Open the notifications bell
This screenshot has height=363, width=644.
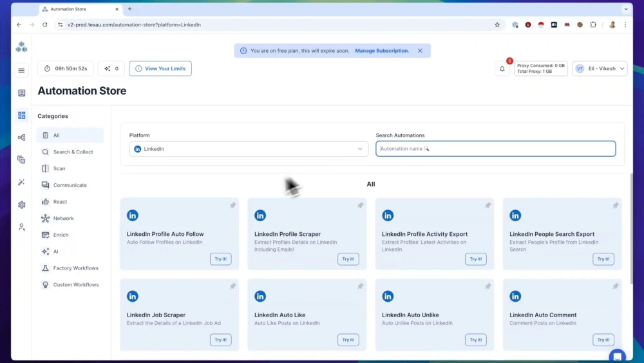click(x=502, y=68)
